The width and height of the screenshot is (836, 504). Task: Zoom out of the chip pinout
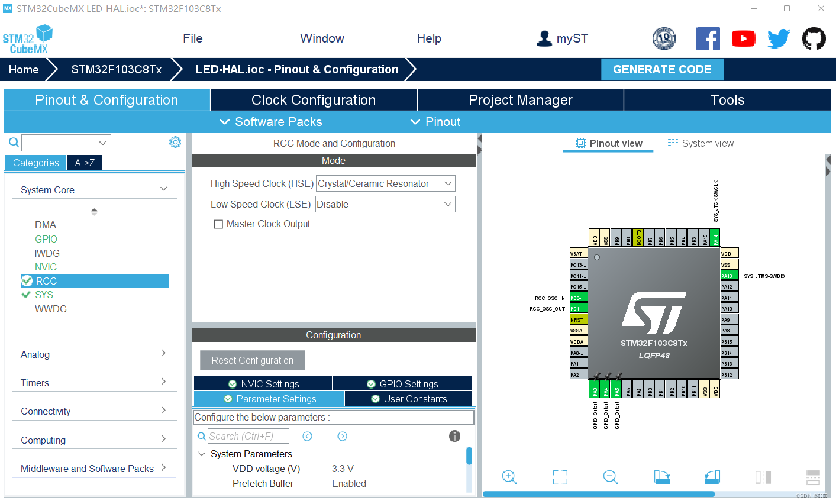coord(611,477)
